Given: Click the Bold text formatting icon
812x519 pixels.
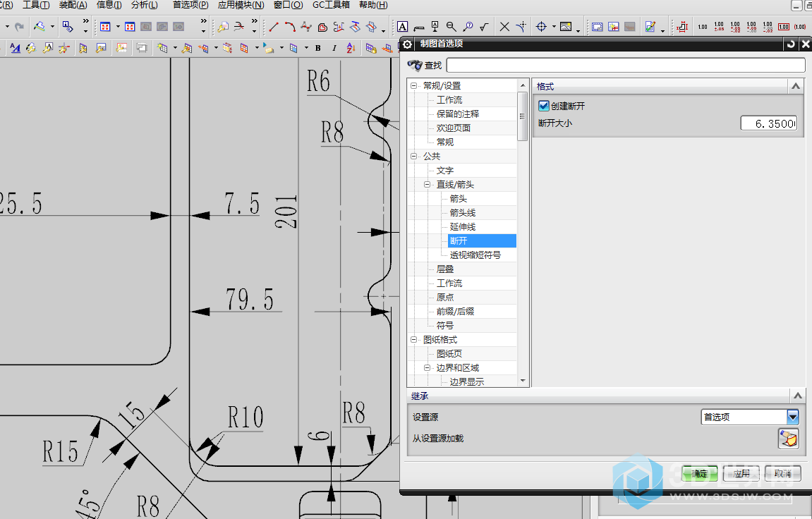Looking at the screenshot, I should (x=318, y=48).
